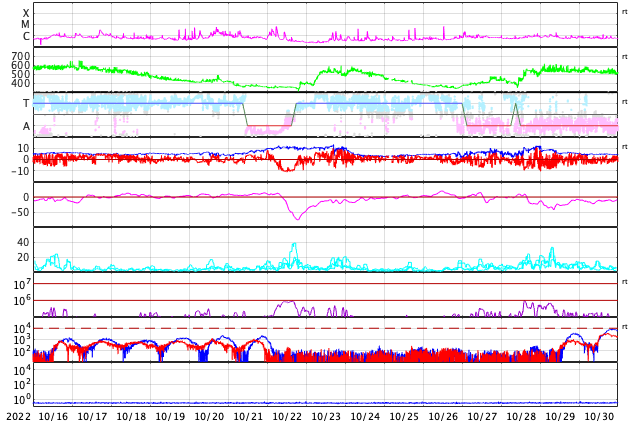
Task: Click the 700 axis label in green-trace panel
Action: click(x=21, y=56)
